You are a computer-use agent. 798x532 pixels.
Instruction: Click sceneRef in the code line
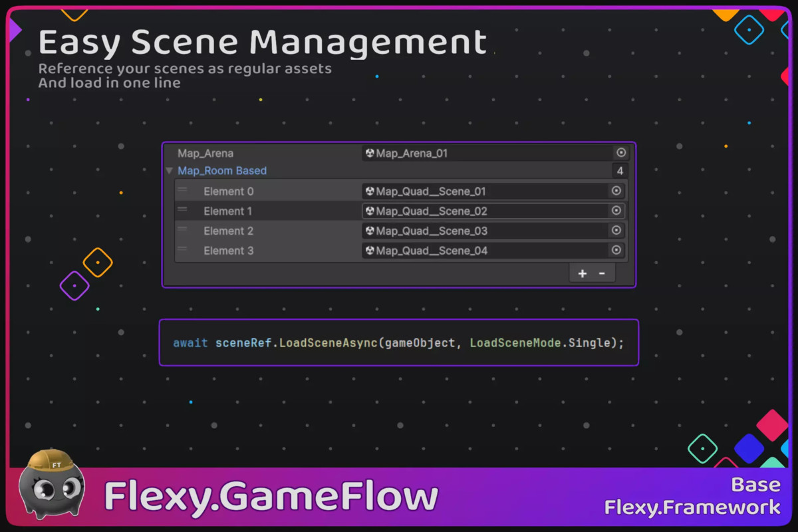pos(243,343)
